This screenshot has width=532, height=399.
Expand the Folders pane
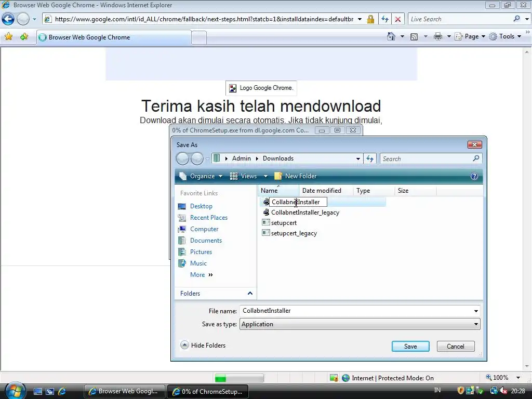[216, 294]
